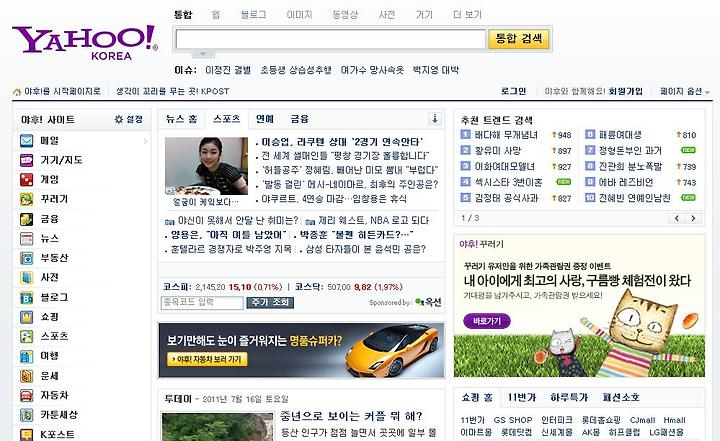Open the 여행 travel icon
720x441 pixels.
pos(27,356)
